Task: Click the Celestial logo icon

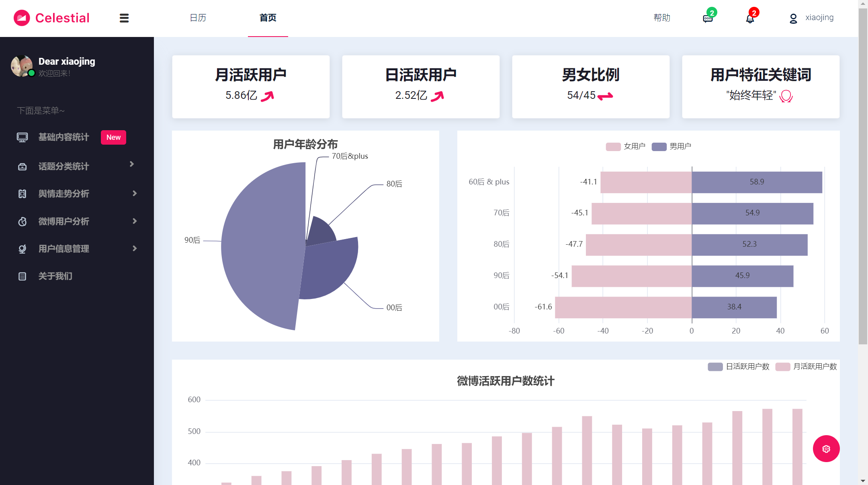Action: tap(22, 18)
